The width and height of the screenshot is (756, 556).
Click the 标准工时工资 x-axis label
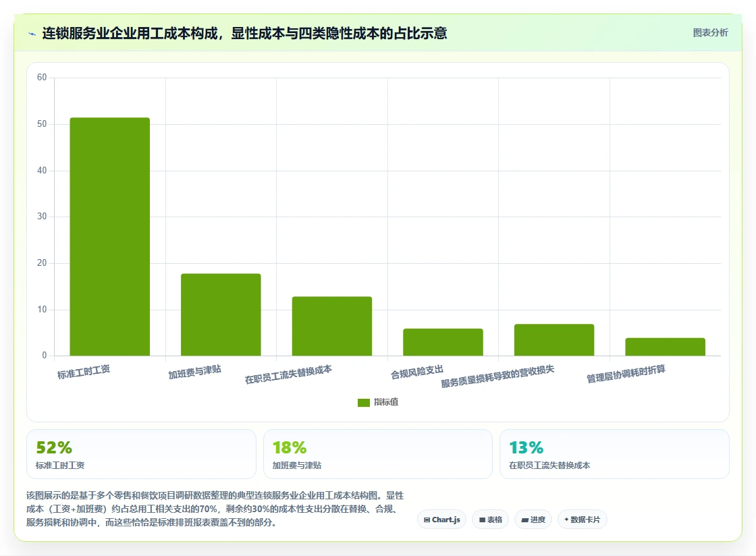(x=84, y=372)
